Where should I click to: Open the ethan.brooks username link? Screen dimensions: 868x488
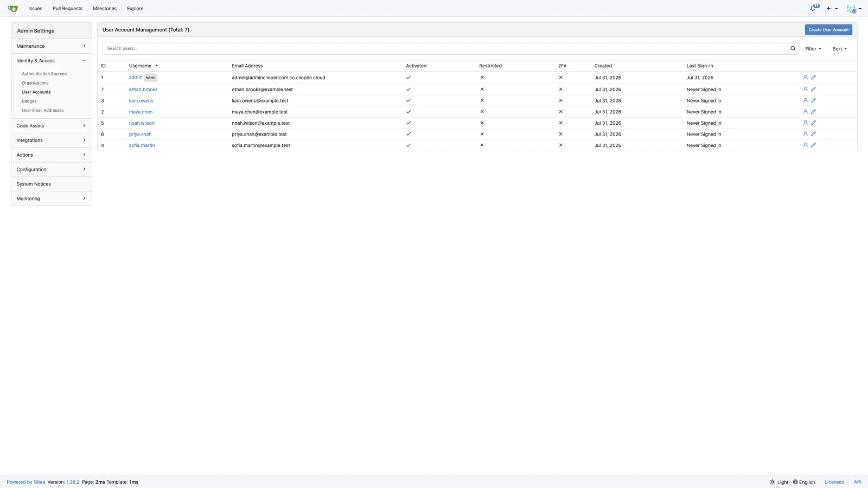(x=143, y=89)
